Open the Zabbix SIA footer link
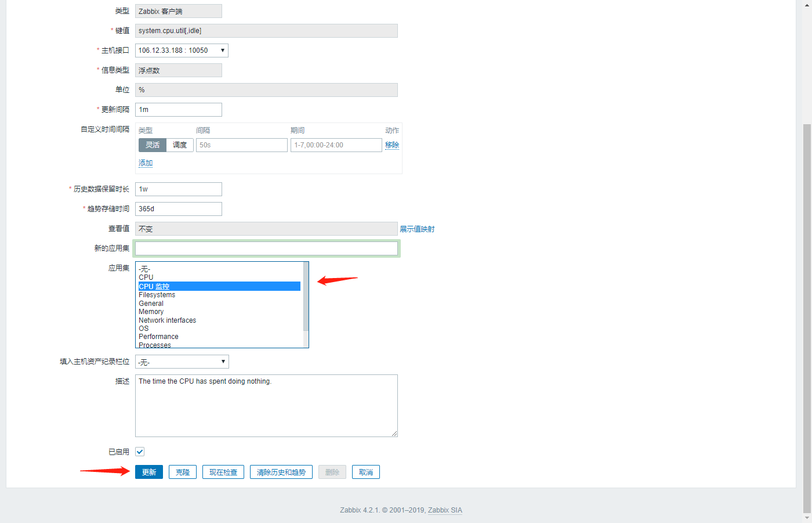The height and width of the screenshot is (523, 812). point(445,510)
